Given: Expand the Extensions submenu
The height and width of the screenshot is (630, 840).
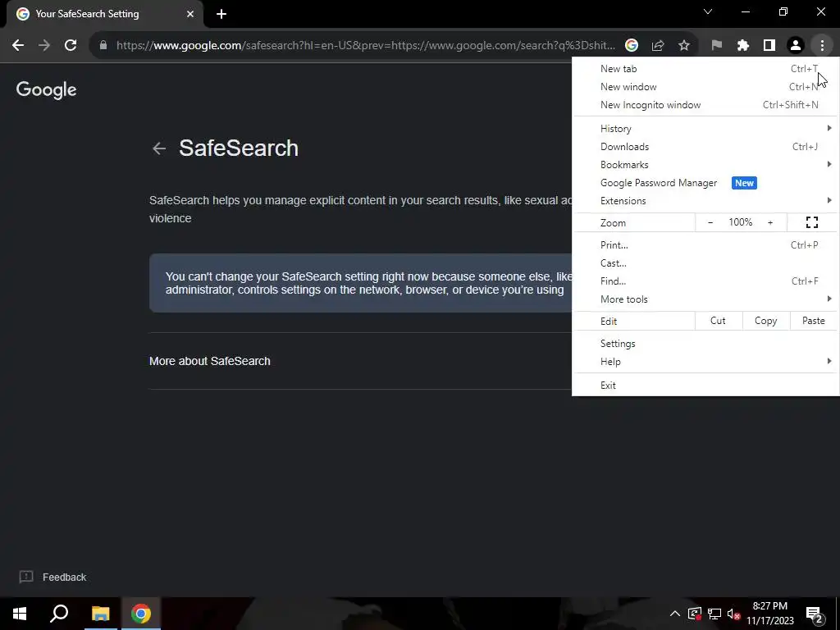Looking at the screenshot, I should (705, 201).
